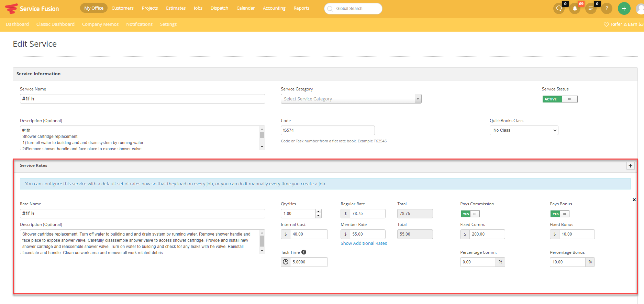The width and height of the screenshot is (644, 304).
Task: Click the Member Rate field 55.00
Action: [367, 234]
